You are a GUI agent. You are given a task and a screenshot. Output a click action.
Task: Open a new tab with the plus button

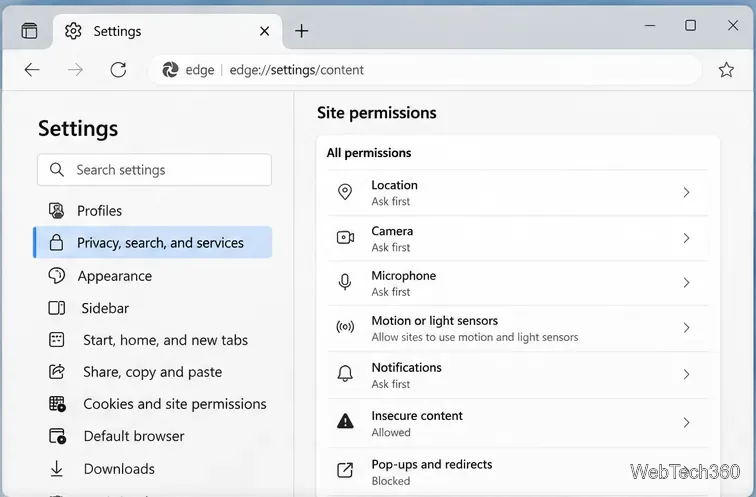click(301, 31)
